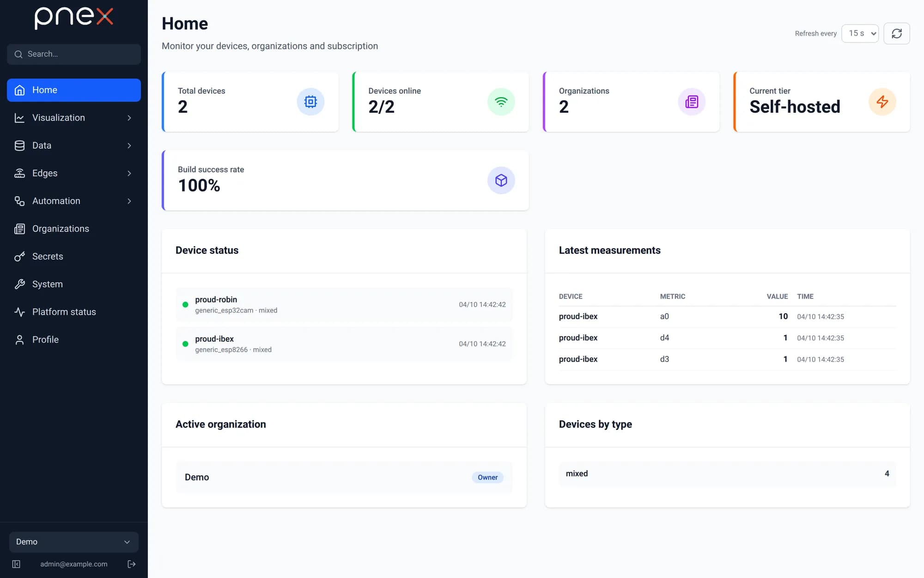Image resolution: width=924 pixels, height=578 pixels.
Task: Click the Total devices chip icon
Action: [310, 102]
